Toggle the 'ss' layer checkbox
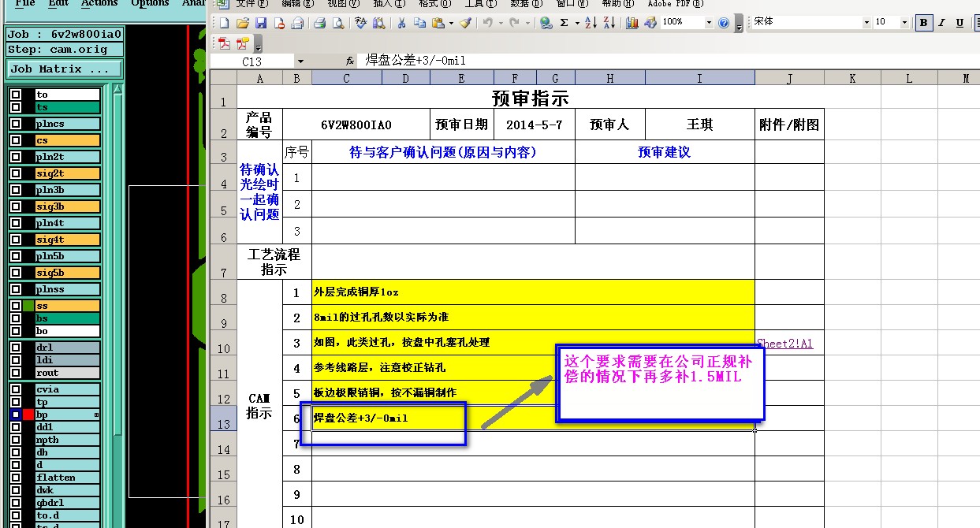 [16, 306]
